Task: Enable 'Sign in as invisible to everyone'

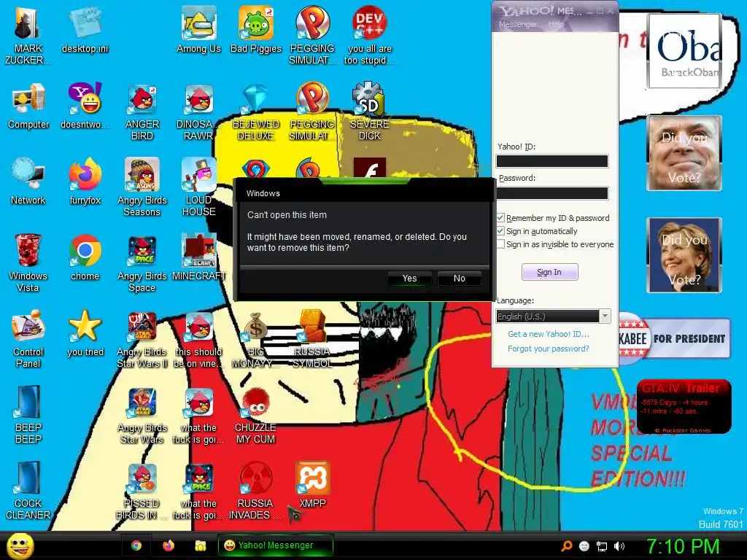Action: [500, 244]
